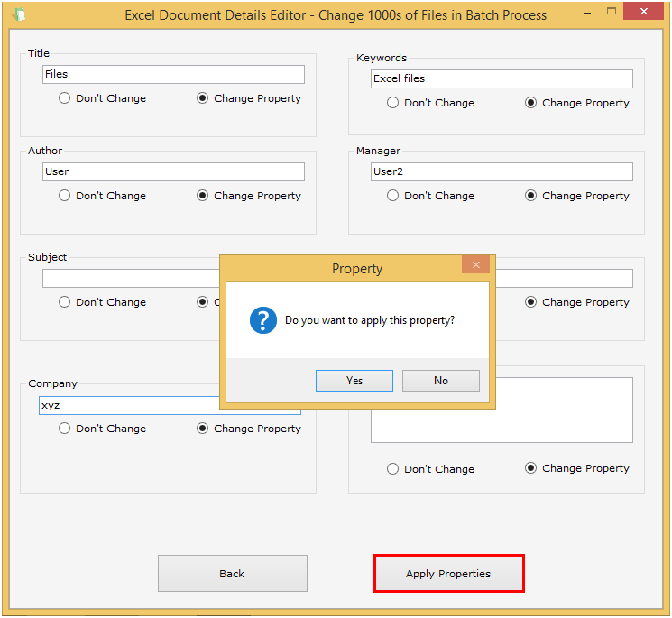
Task: Close the Property dialog with X
Action: tap(475, 265)
